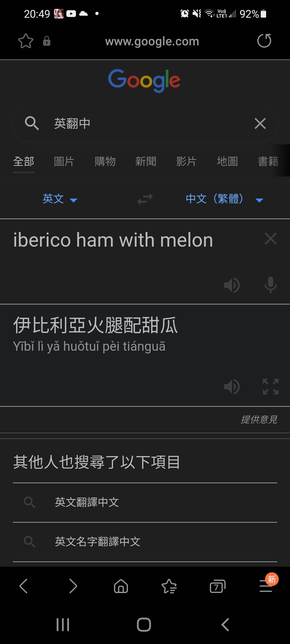Reload the page with refresh icon
Screen dimensions: 290x644
(264, 41)
